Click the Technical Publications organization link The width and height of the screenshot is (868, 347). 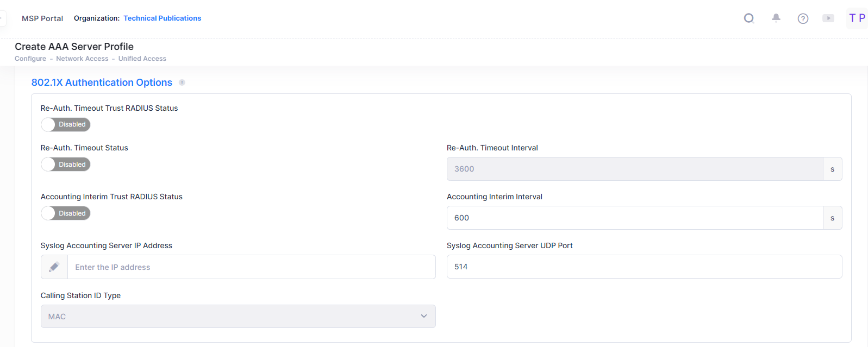click(x=162, y=18)
